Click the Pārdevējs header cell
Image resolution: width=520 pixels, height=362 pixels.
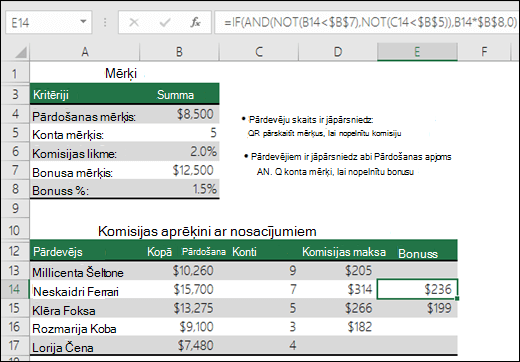[x=85, y=251]
